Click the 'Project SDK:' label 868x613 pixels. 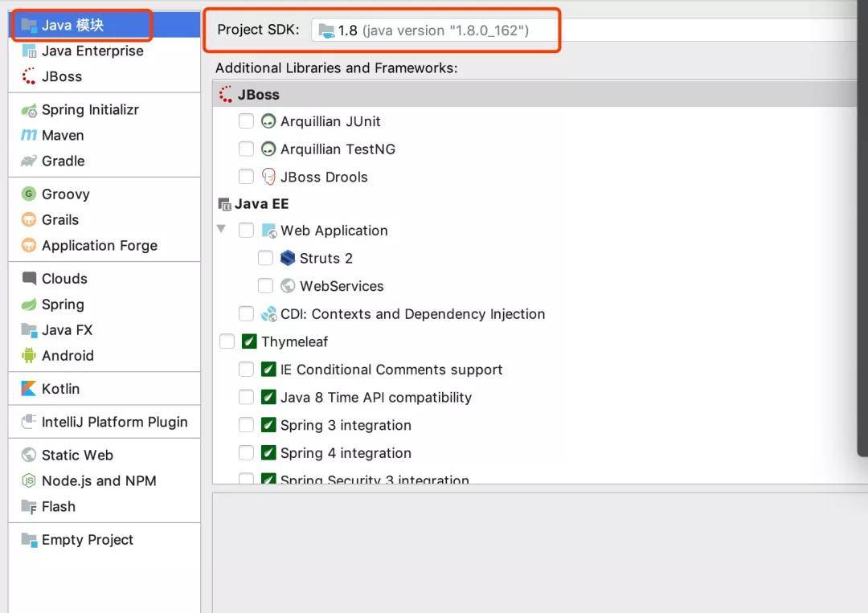click(258, 29)
